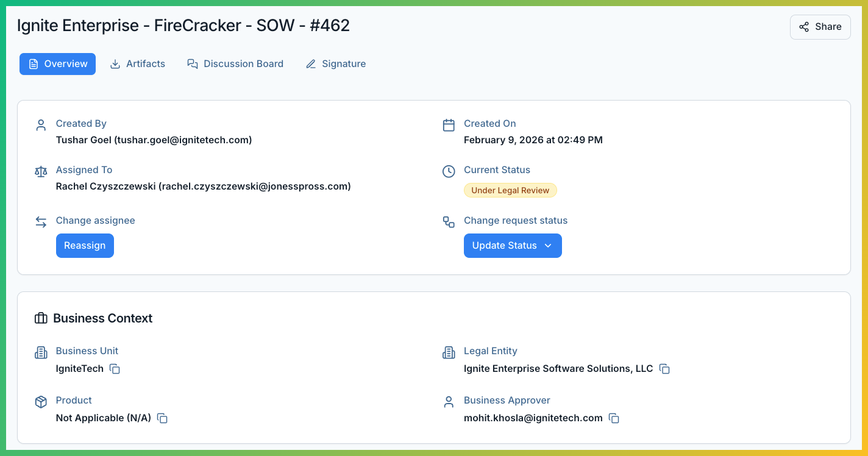This screenshot has height=456, width=868.
Task: Expand the chevron on Update Status button
Action: point(547,246)
